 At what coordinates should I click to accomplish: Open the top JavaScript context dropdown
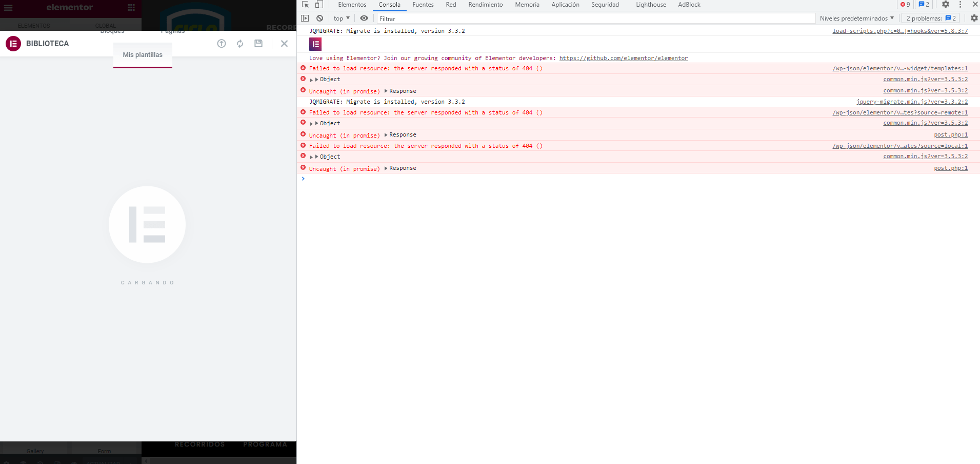tap(342, 18)
